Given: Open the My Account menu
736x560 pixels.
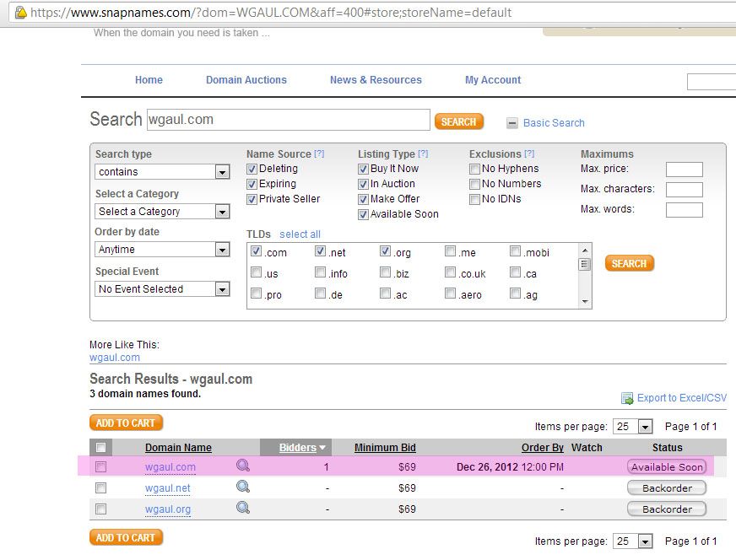Looking at the screenshot, I should pos(493,80).
